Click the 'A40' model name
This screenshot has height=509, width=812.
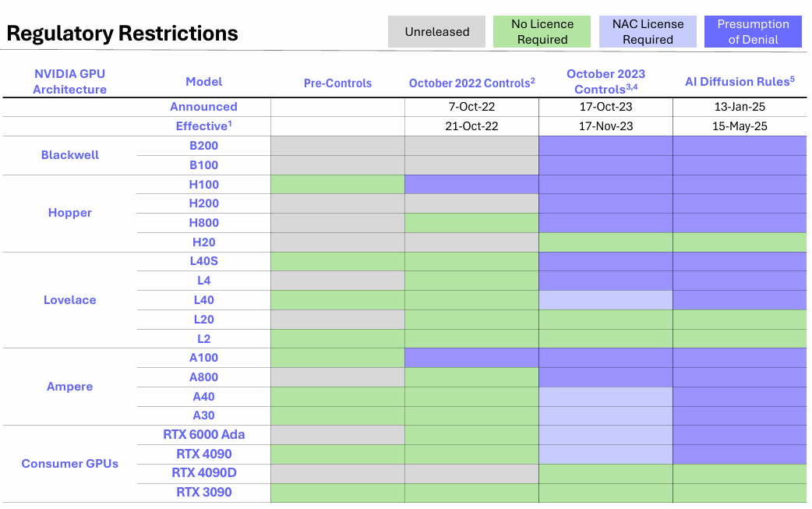pyautogui.click(x=204, y=397)
